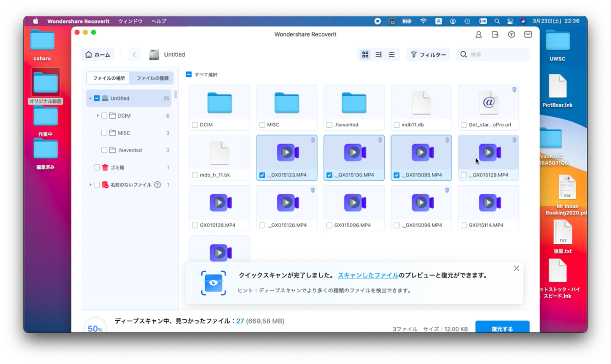Viewport: 611px width, 364px height.
Task: Check the ._GX015129.MP4 checkbox
Action: [463, 175]
